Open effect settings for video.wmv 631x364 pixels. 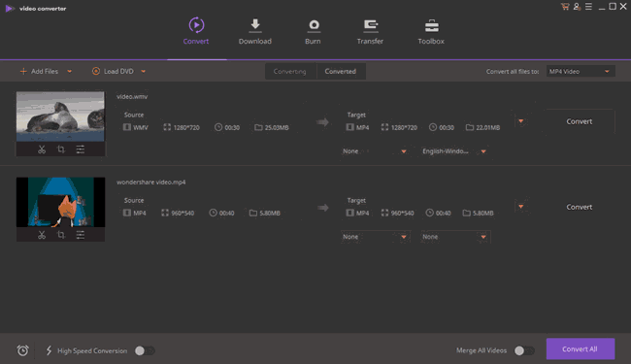81,149
